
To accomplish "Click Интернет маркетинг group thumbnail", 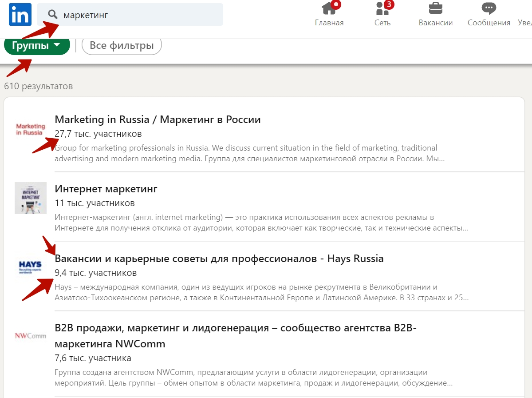I will point(31,198).
